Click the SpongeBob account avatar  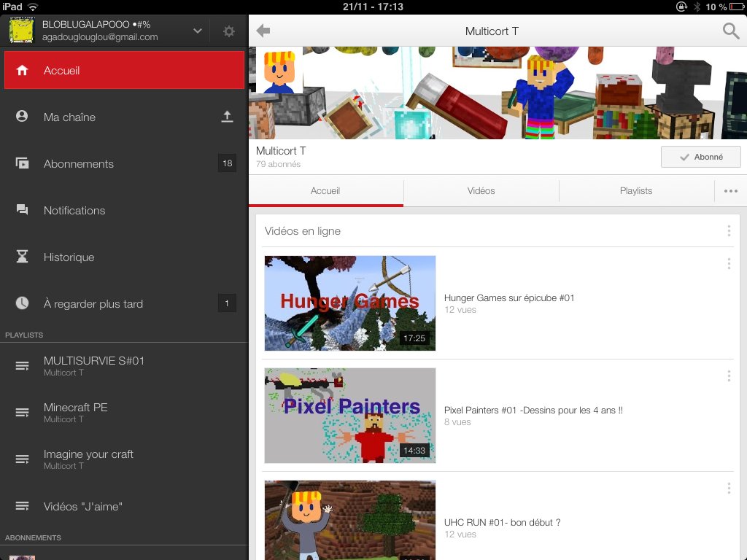click(21, 31)
